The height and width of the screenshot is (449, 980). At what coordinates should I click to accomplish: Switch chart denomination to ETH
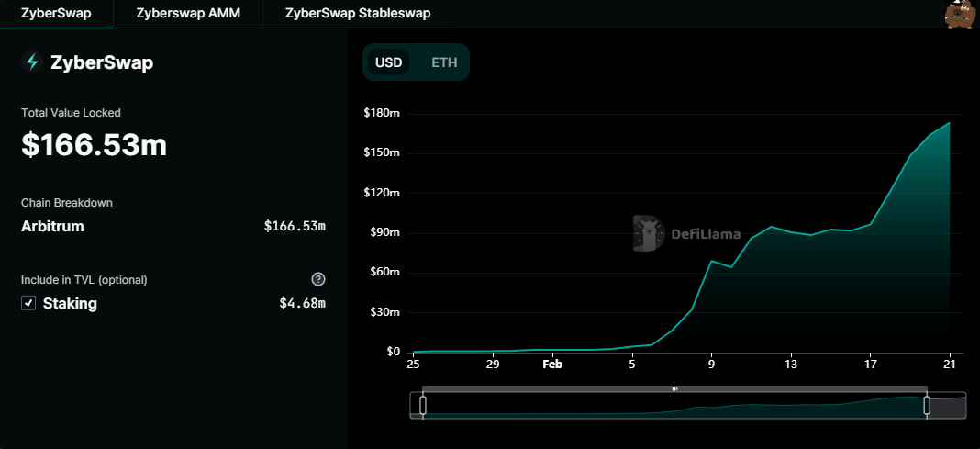point(444,62)
